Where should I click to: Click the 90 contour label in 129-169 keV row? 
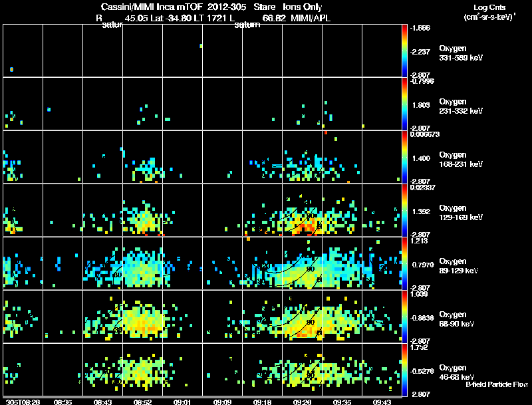point(310,215)
